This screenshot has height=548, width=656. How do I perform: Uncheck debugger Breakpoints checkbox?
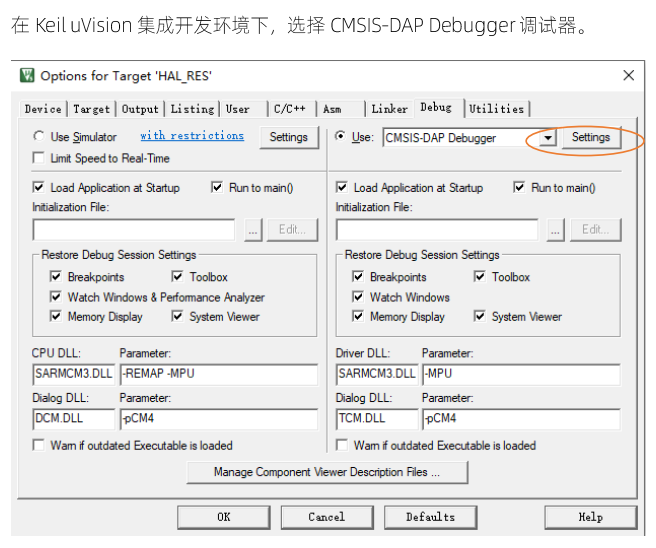click(358, 277)
